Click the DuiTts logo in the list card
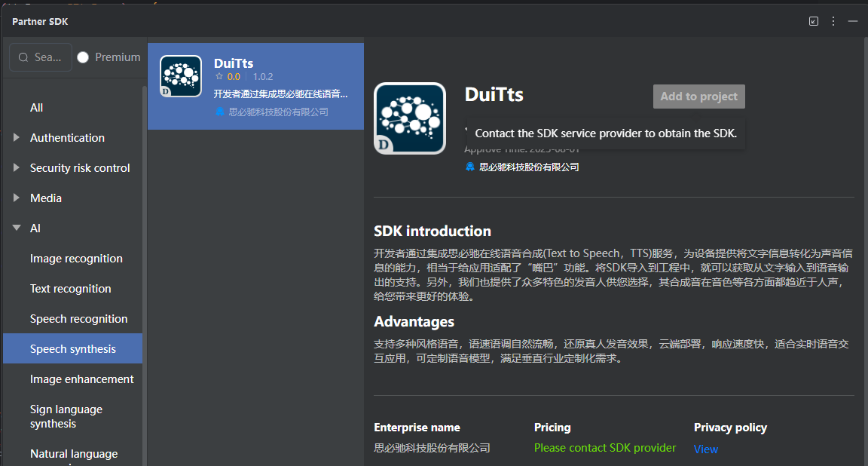 click(181, 76)
